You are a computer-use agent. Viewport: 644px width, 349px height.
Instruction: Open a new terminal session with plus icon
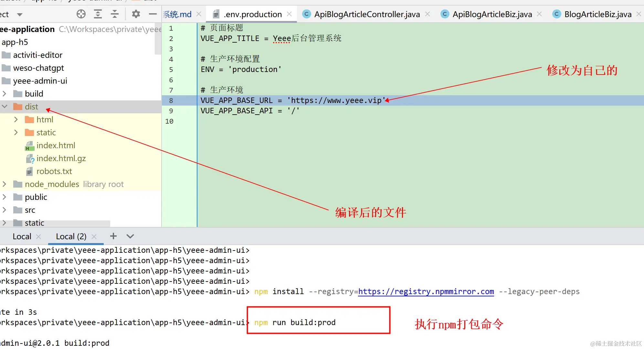[x=113, y=236]
